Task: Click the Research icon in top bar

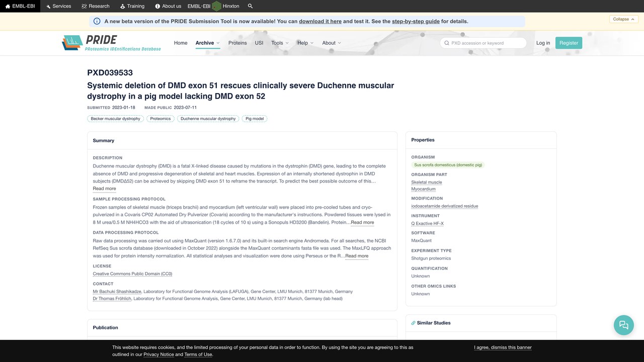Action: tap(84, 6)
